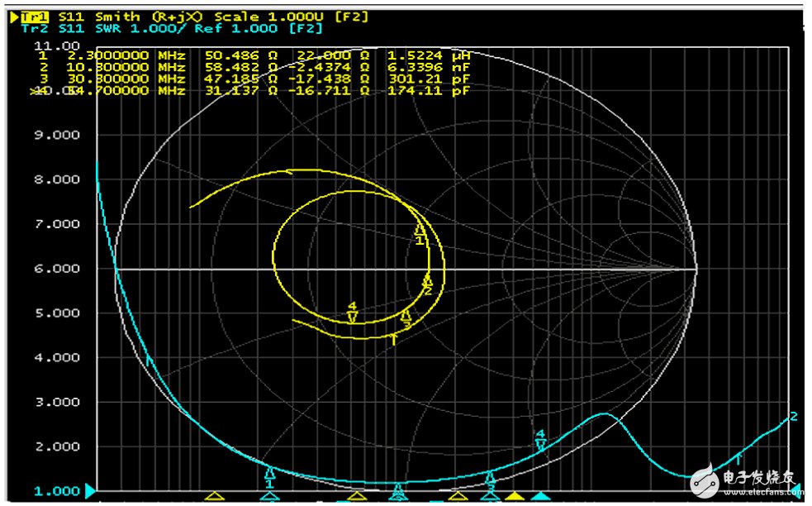Click the filled cyan triangle on bottom axis
Viewport: 812px width, 506px height.
point(539,495)
